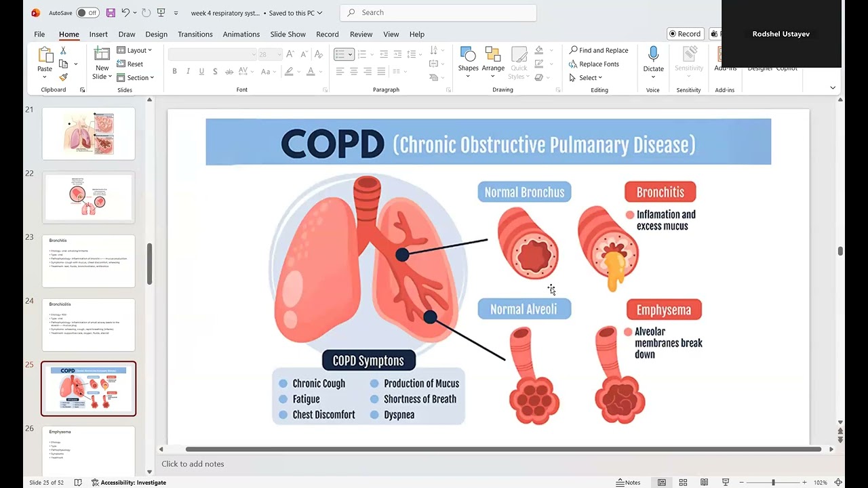The width and height of the screenshot is (868, 488).
Task: Decrease list indent level
Action: pyautogui.click(x=384, y=54)
